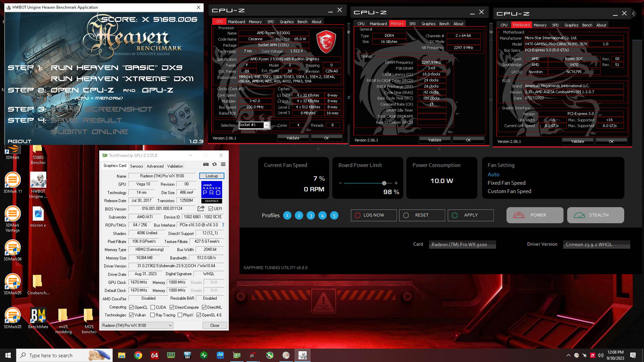Click the green RAM module taskbar icon

click(x=171, y=355)
